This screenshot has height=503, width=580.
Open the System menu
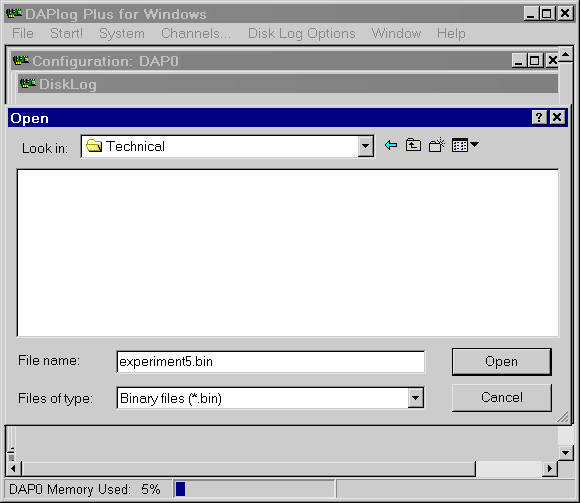[x=122, y=34]
